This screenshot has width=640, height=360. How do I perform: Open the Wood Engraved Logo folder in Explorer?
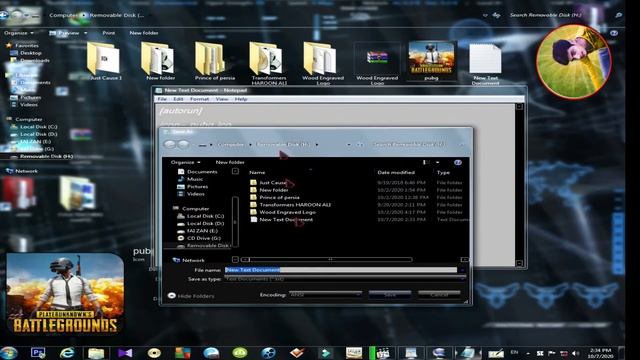[322, 63]
